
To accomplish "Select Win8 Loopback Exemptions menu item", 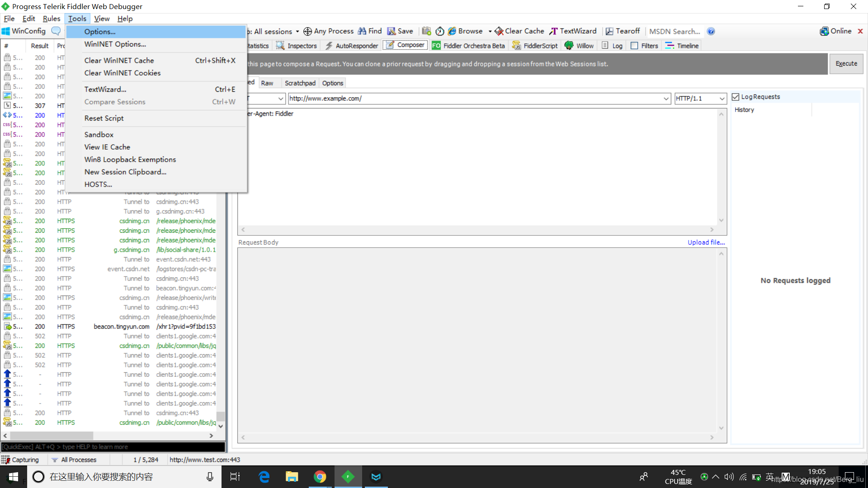I will point(156,160).
